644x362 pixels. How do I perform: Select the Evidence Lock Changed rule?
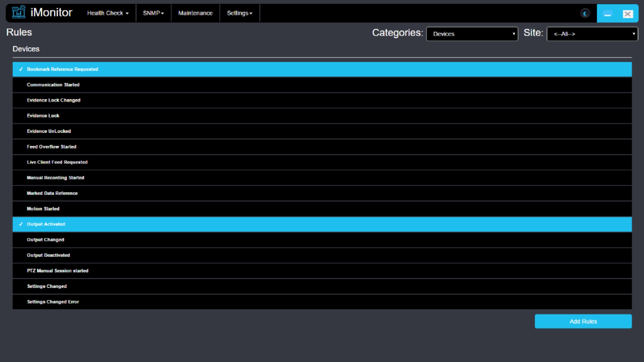322,100
